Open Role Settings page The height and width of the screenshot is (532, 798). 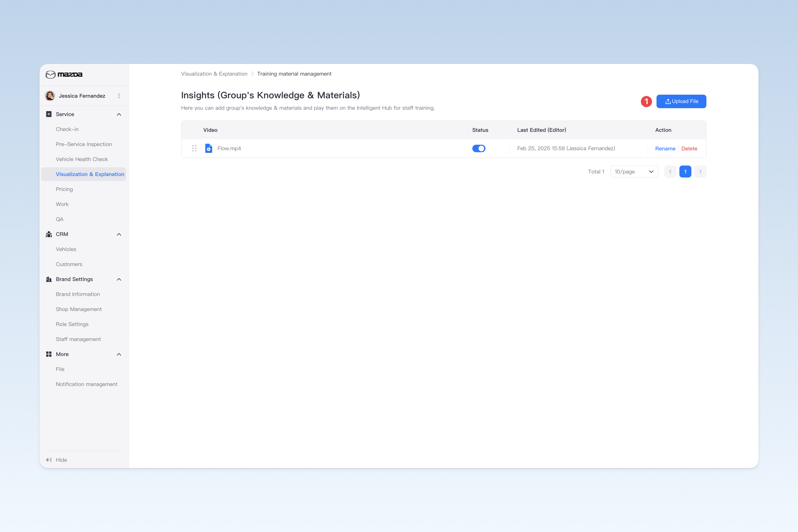(x=72, y=324)
